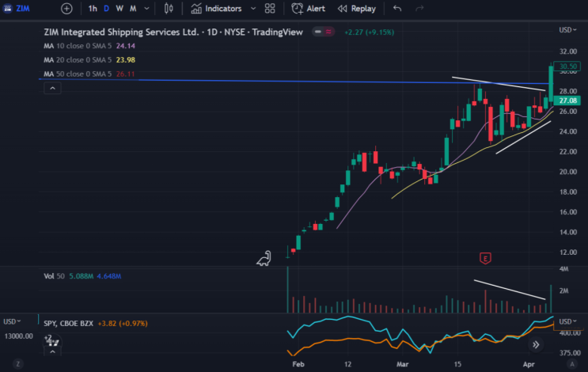Click the Feb date label on time axis
Screen dimensions: 588x372
coord(298,364)
